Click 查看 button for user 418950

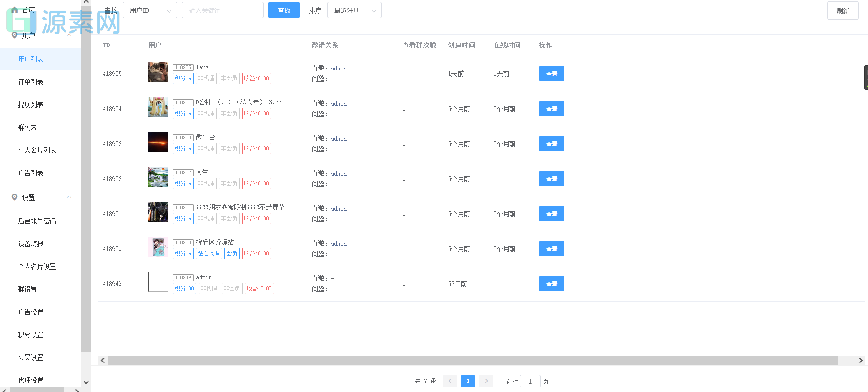(551, 249)
